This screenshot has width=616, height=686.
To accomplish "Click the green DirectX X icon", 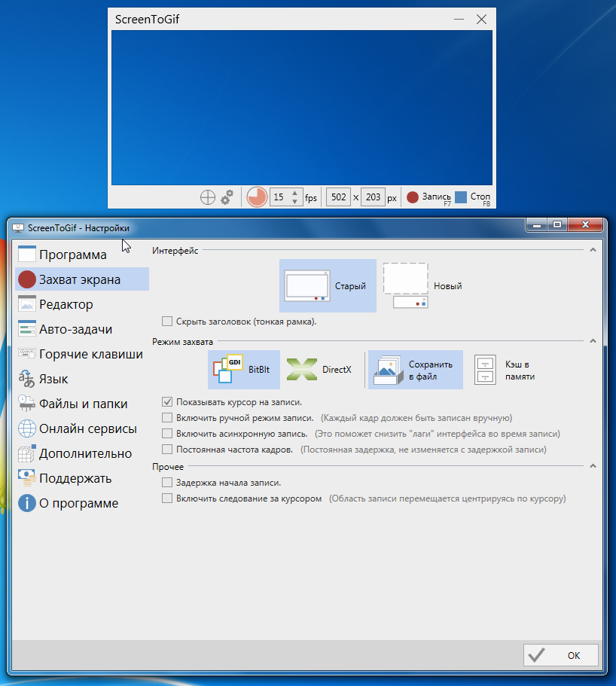I will coord(302,369).
